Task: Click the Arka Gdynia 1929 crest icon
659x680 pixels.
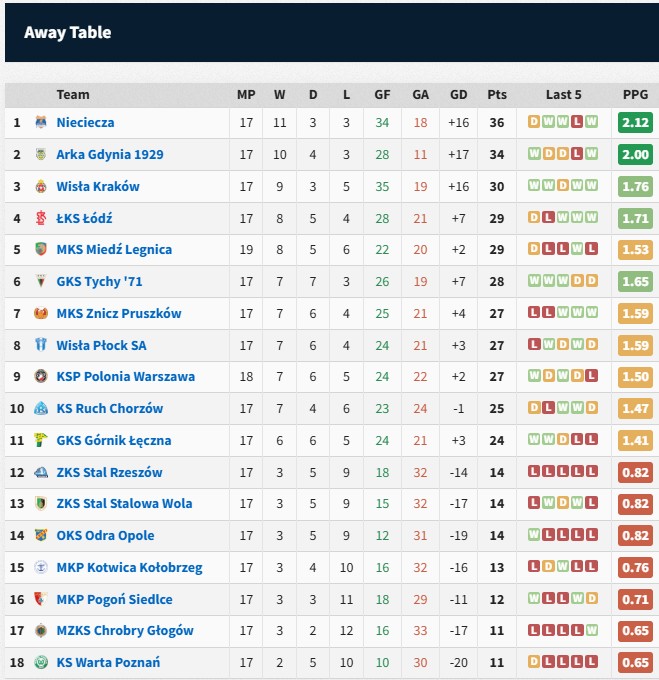Action: pos(41,154)
